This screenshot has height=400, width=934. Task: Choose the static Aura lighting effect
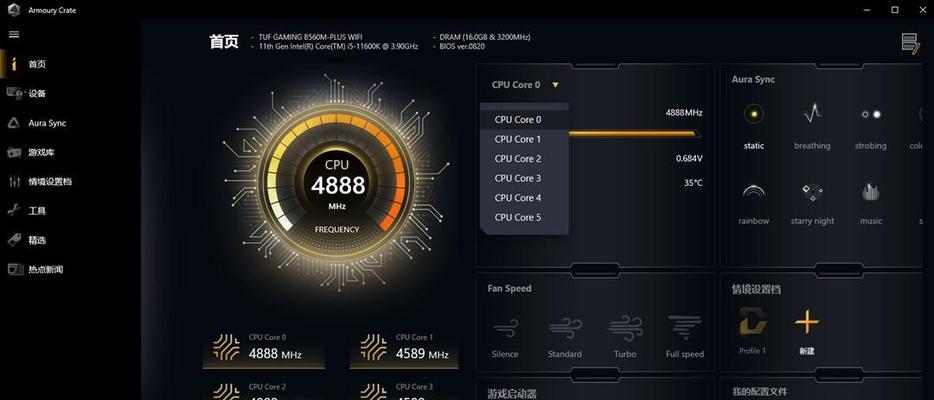point(754,126)
